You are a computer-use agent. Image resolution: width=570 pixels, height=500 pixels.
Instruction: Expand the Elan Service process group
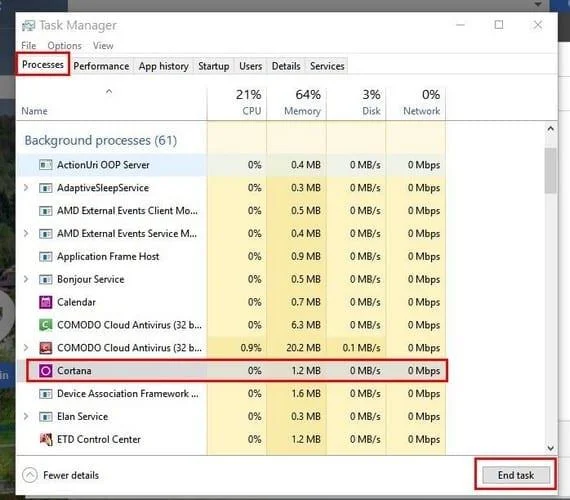[26, 416]
